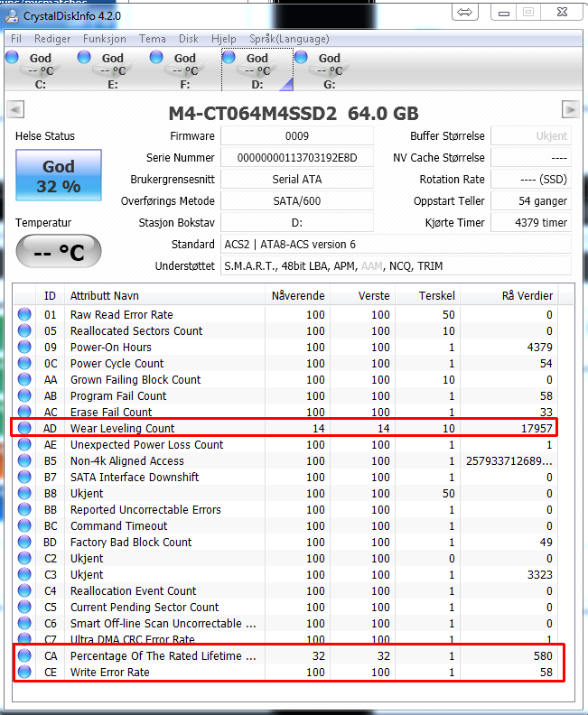Click status icon of Write Error Rate

[x=24, y=672]
